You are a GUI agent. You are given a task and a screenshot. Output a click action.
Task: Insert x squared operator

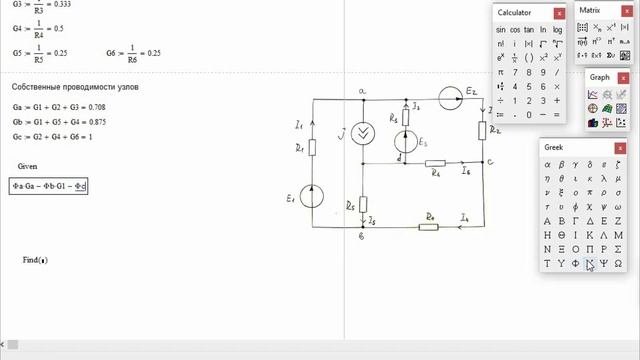tap(543, 58)
